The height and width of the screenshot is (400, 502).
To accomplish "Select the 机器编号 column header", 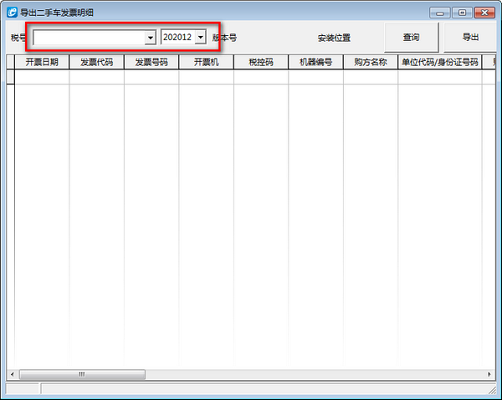I will click(x=316, y=62).
